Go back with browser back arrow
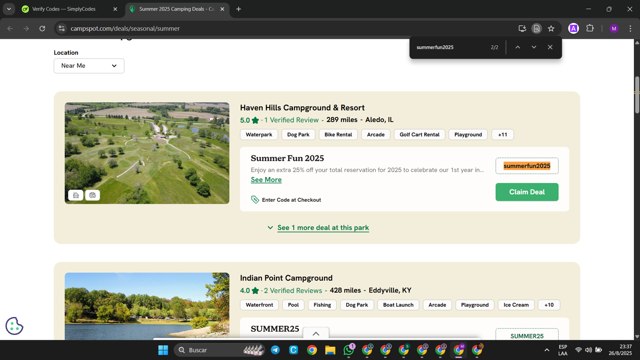The height and width of the screenshot is (360, 640). [x=10, y=29]
